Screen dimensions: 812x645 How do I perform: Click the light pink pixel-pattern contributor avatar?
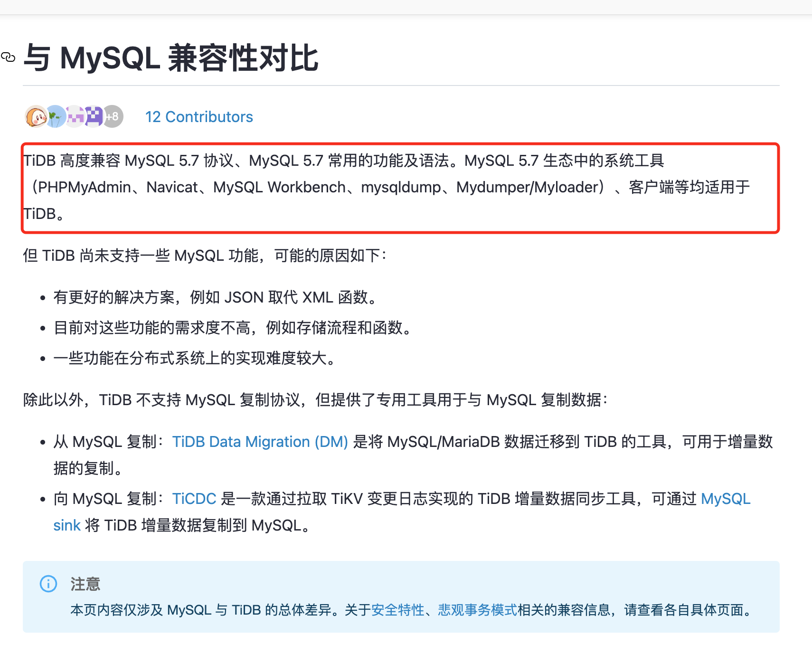[x=74, y=116]
